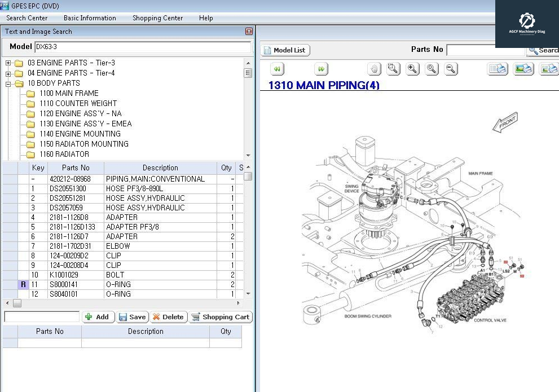The width and height of the screenshot is (559, 392).
Task: Print the diagram image
Action: (523, 69)
